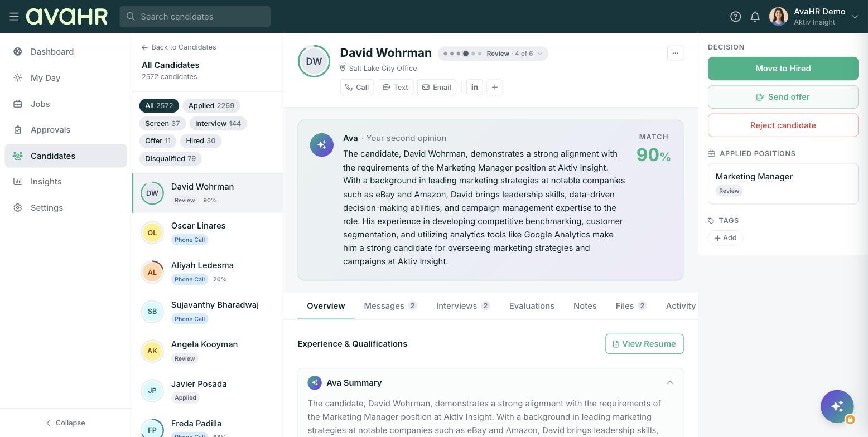
Task: Click the DW avatar in candidate header
Action: [314, 61]
